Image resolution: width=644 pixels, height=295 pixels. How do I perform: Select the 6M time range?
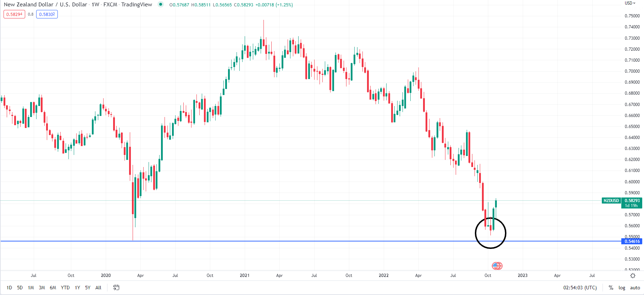click(53, 288)
